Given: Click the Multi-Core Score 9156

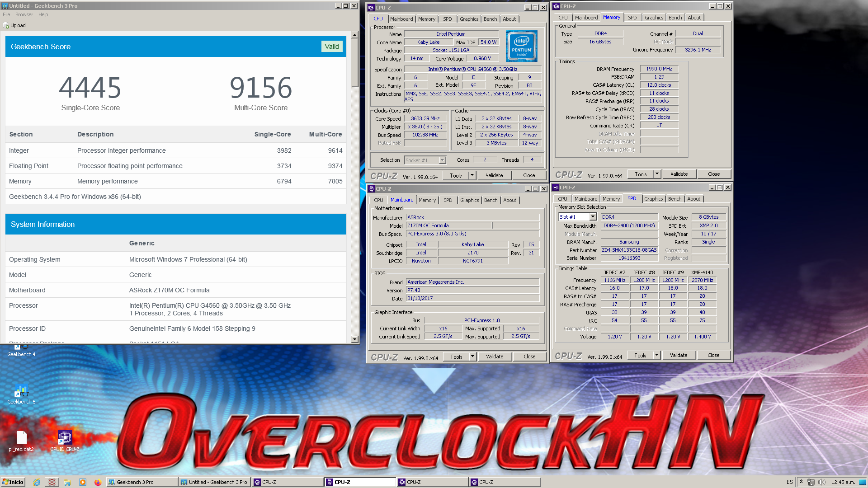Looking at the screenshot, I should tap(261, 88).
